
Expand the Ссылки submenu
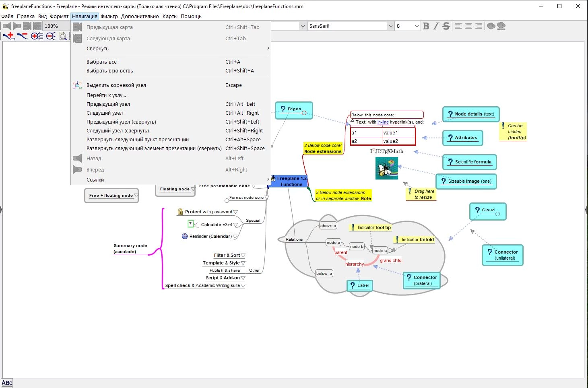click(171, 180)
